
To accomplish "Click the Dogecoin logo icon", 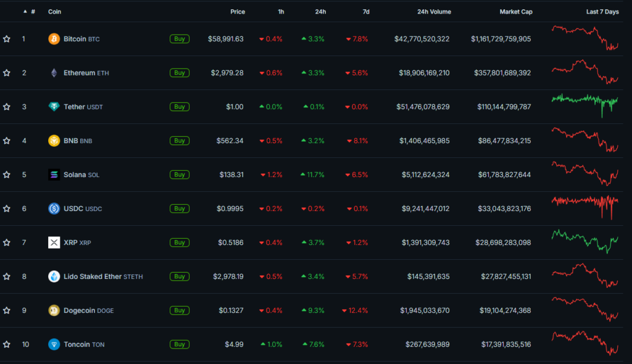I will pos(54,310).
